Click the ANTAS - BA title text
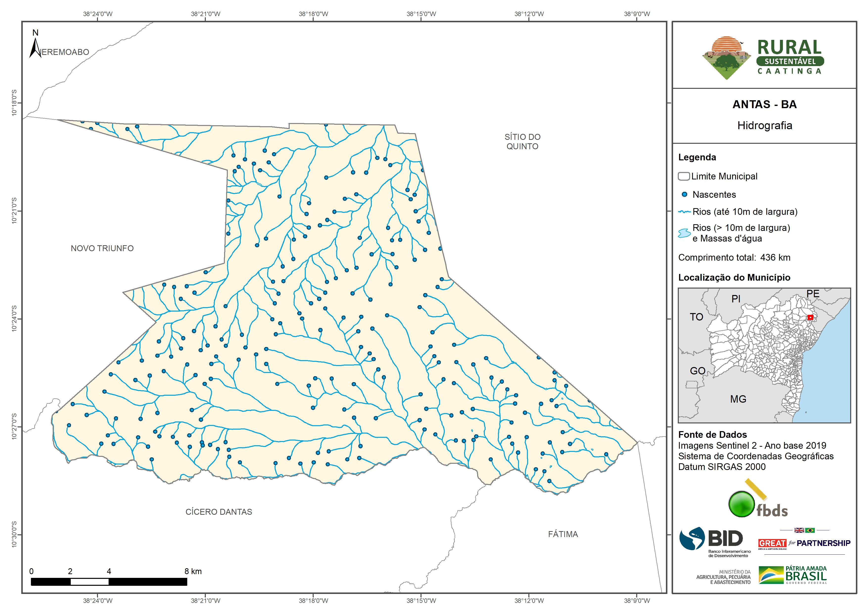The image size is (868, 614). pos(764,104)
